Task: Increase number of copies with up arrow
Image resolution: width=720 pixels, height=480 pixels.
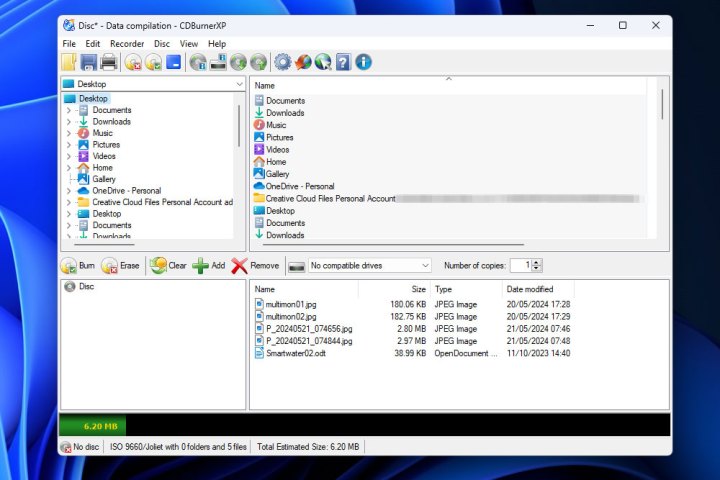Action: 537,262
